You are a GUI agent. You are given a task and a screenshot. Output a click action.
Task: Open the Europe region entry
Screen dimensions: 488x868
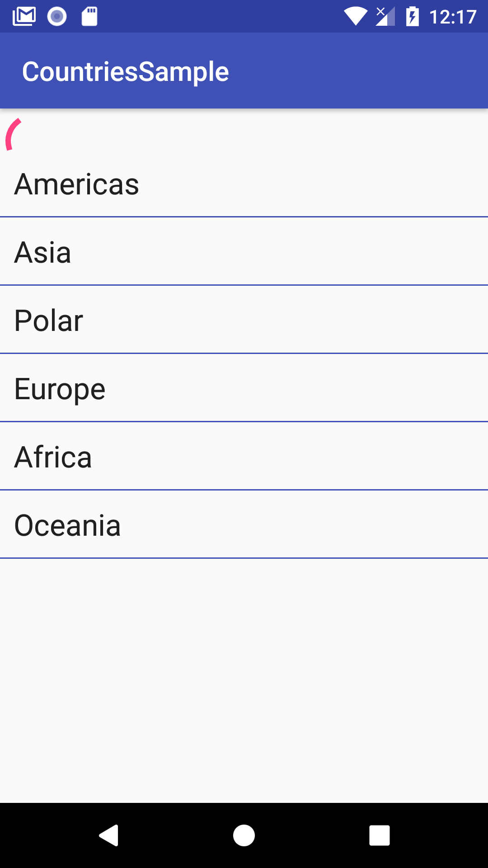244,388
